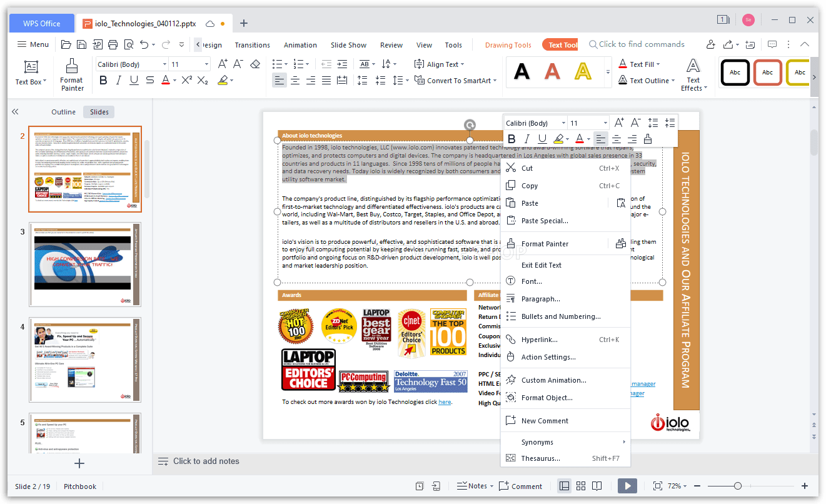Open the Text Effects menu

tap(693, 75)
